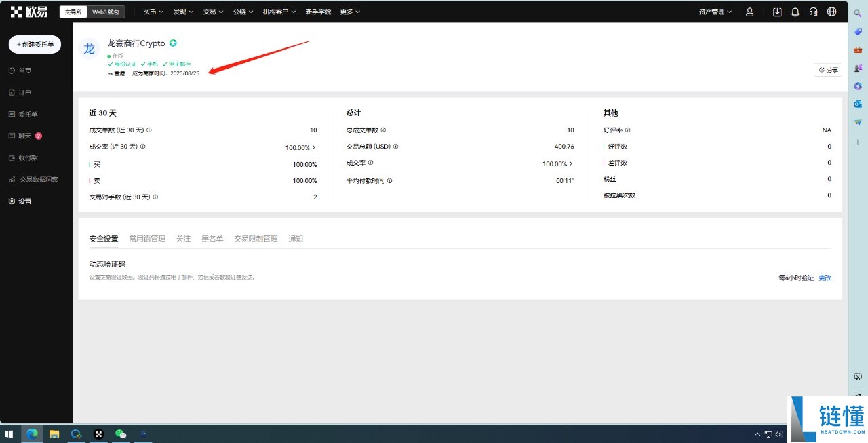Open 设置 in the sidebar
868x443 pixels.
(x=20, y=201)
